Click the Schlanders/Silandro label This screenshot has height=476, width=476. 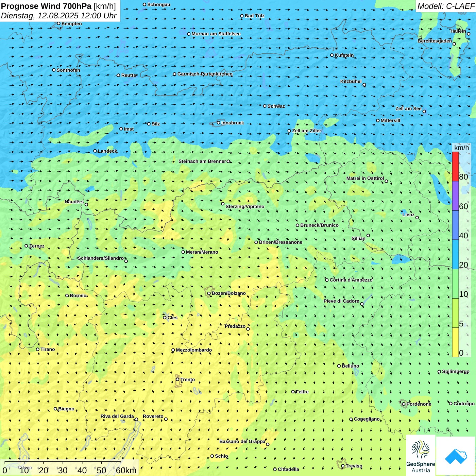click(x=101, y=258)
